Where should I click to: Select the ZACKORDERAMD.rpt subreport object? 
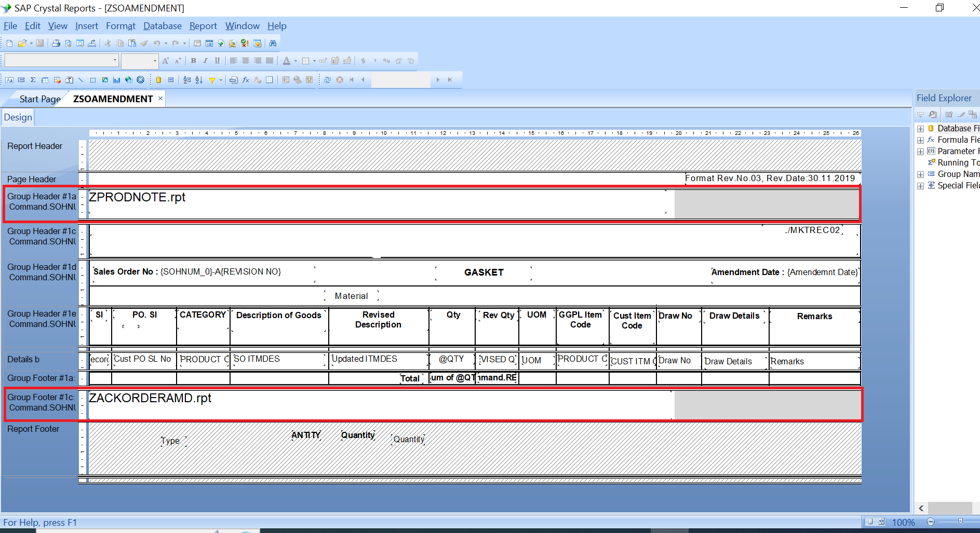point(380,404)
